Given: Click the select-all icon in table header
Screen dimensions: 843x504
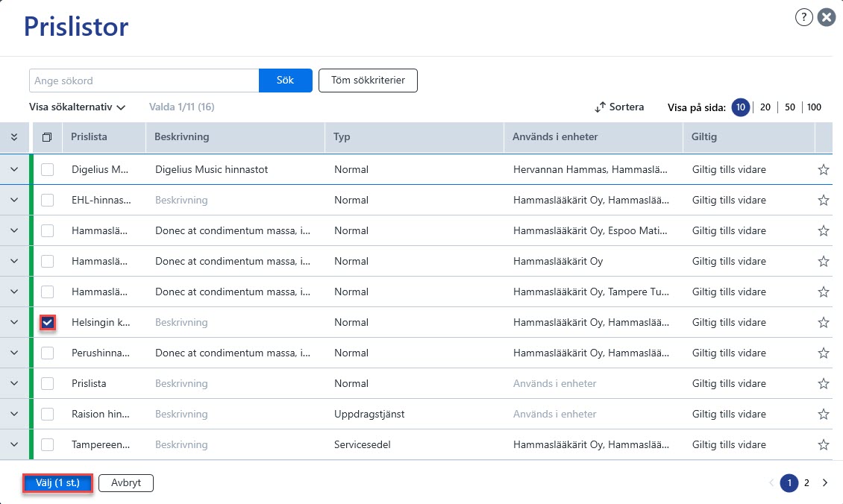Looking at the screenshot, I should click(47, 137).
